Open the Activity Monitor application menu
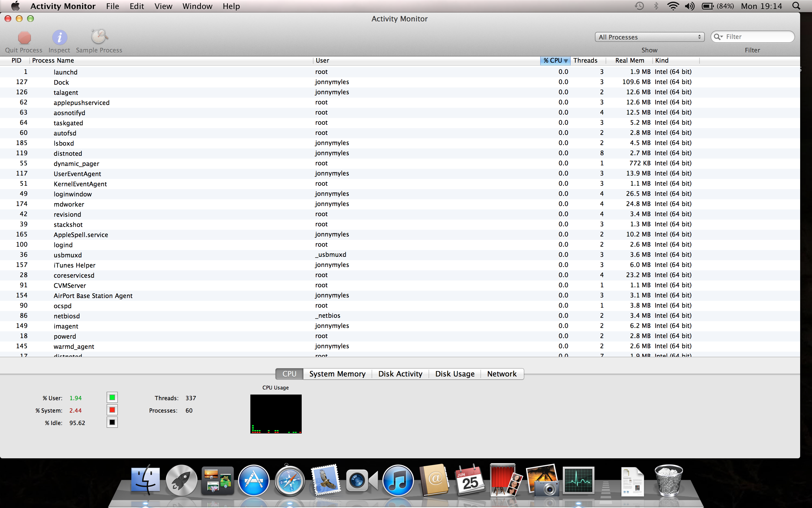The height and width of the screenshot is (508, 812). [63, 6]
